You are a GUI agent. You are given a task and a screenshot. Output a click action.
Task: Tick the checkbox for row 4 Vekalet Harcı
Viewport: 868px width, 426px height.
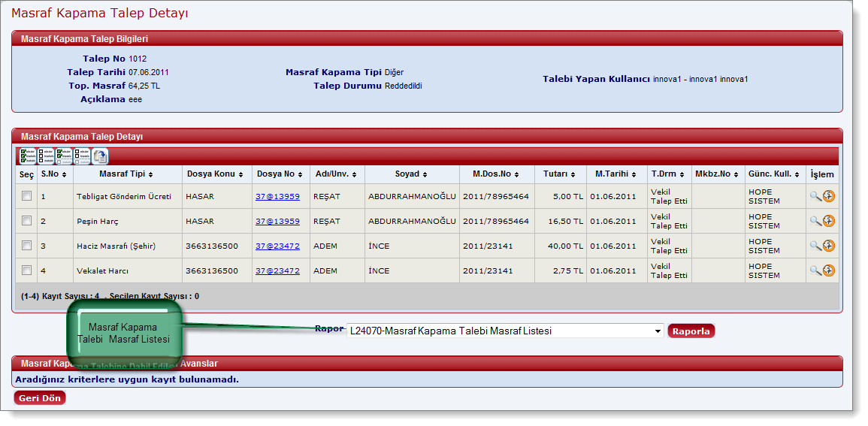tap(26, 270)
